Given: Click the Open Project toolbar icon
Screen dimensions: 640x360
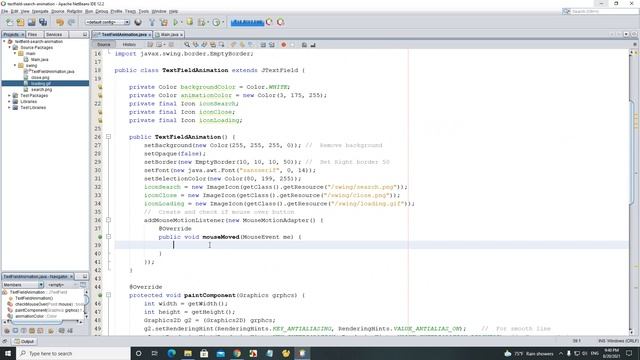Looking at the screenshot, I should 31,22.
